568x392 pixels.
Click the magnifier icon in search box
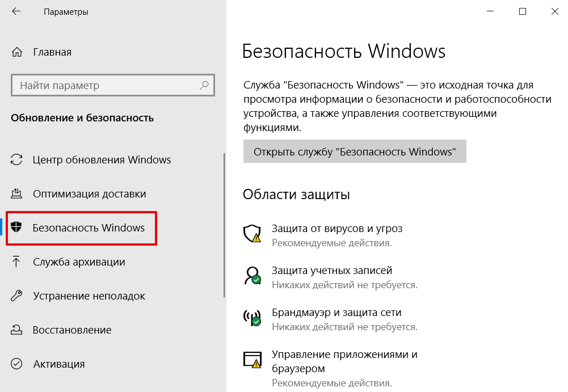(204, 85)
